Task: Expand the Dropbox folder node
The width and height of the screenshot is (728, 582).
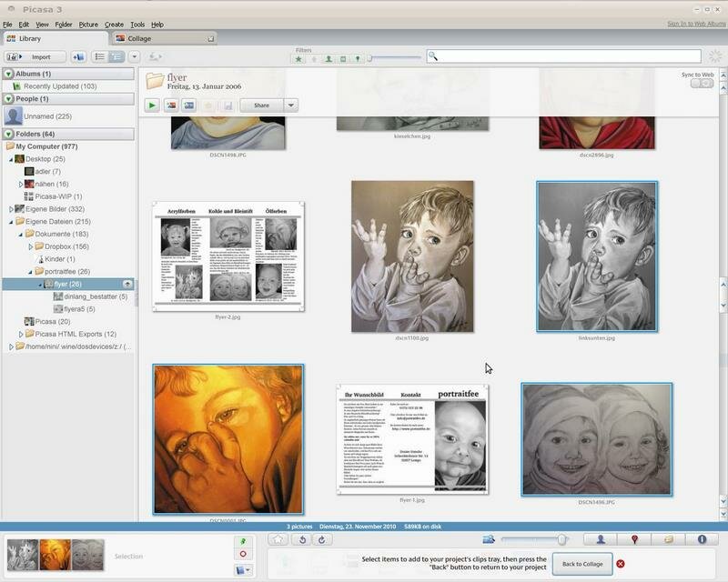Action: pyautogui.click(x=31, y=247)
